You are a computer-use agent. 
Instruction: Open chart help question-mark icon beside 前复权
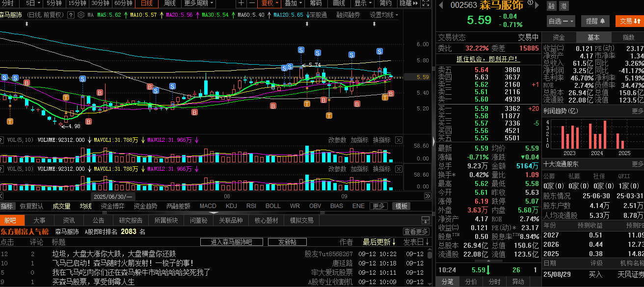click(70, 15)
